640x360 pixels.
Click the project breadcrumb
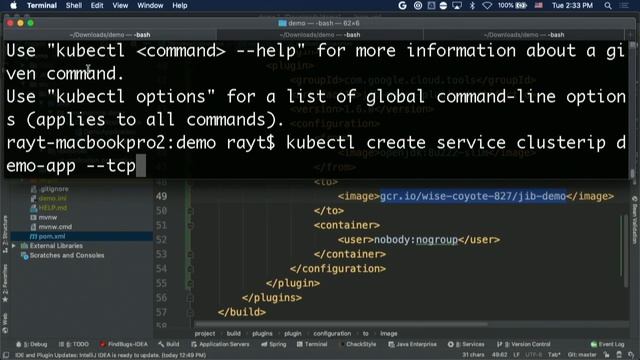point(205,333)
